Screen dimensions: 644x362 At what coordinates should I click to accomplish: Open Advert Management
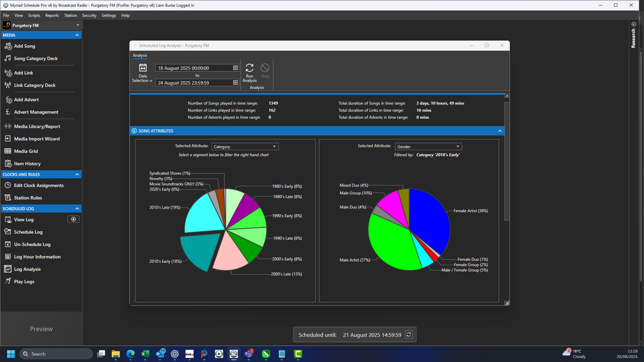click(36, 112)
